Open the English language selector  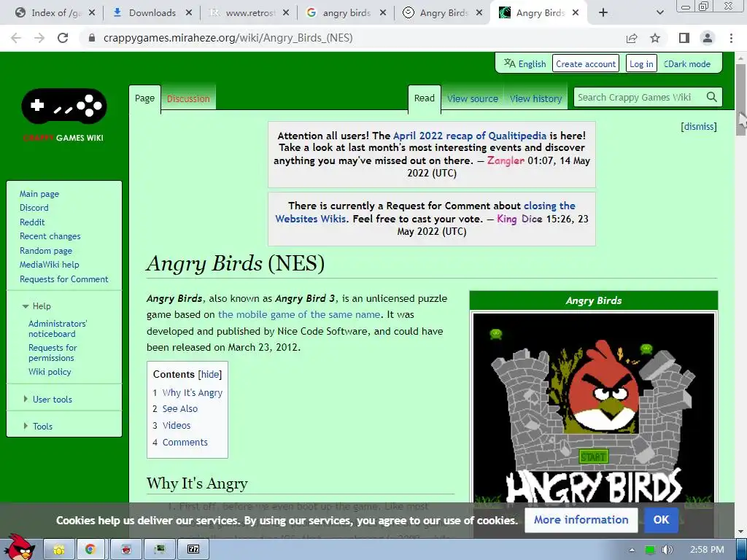click(x=525, y=64)
